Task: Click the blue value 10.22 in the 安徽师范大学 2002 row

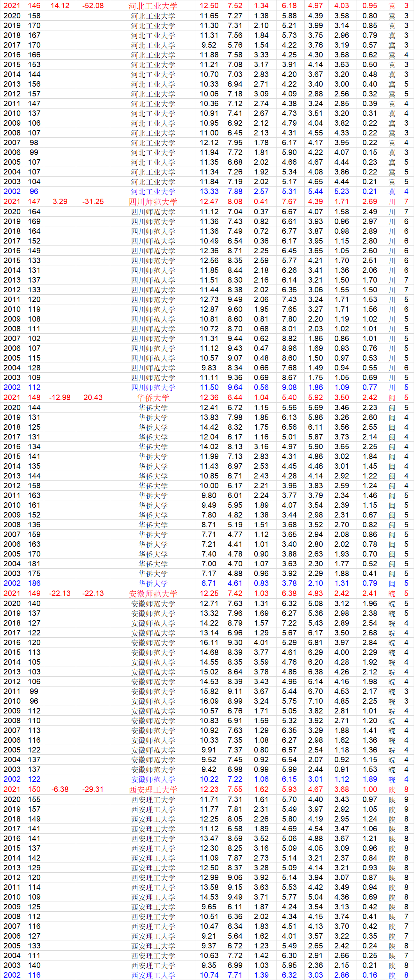Action: pos(209,779)
